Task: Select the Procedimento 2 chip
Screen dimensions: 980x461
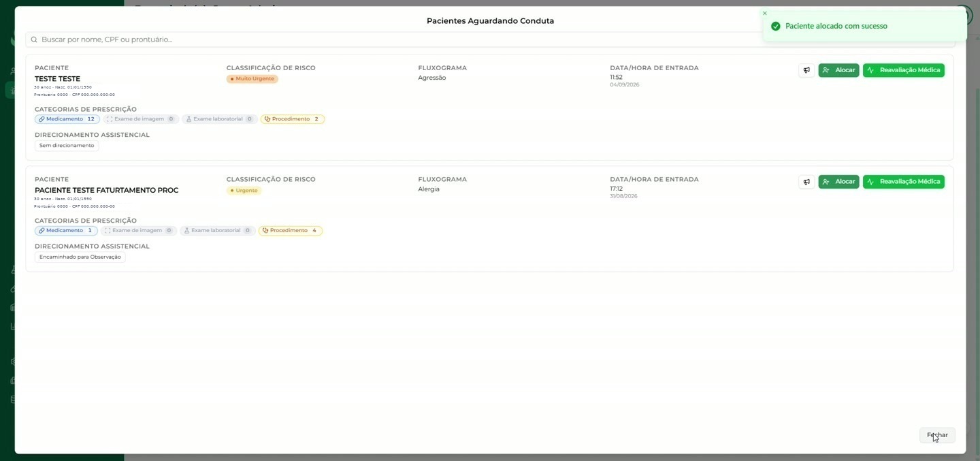Action: [292, 119]
